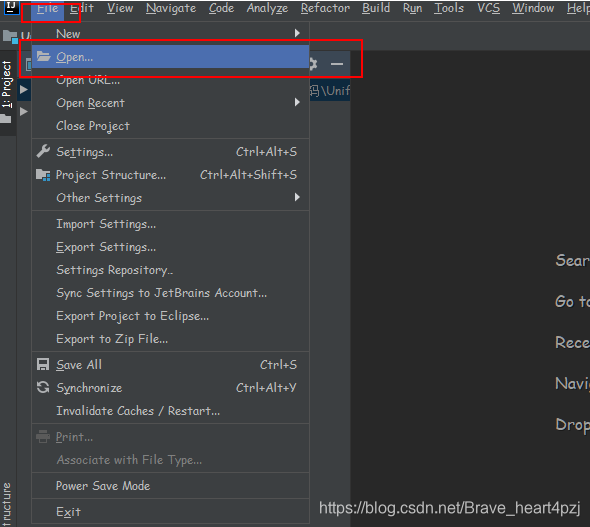Expand the second project tree node arrow

click(x=24, y=111)
